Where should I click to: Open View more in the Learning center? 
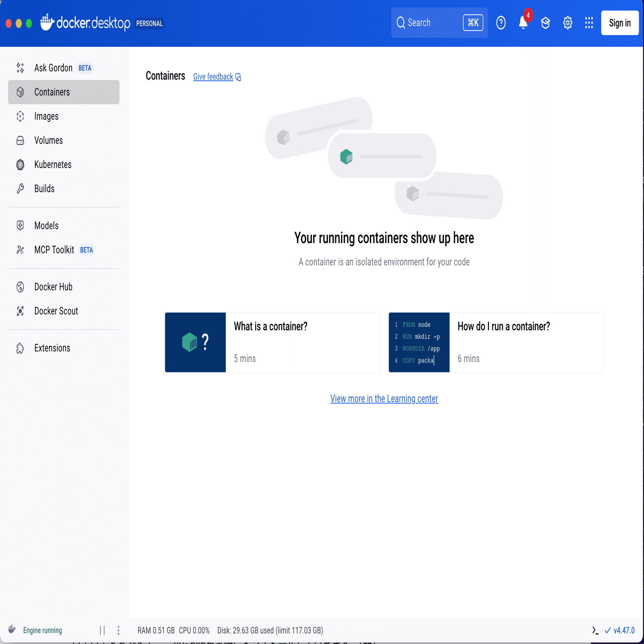(x=384, y=399)
